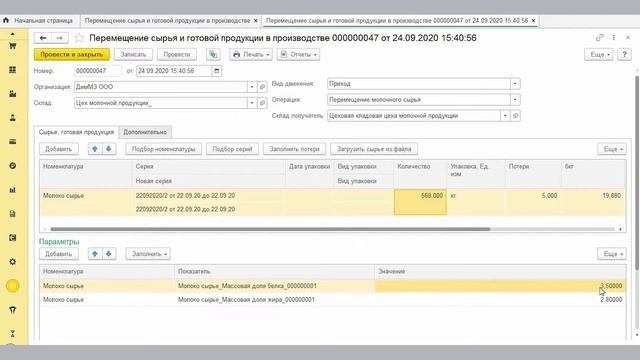Image resolution: width=640 pixels, height=360 pixels.
Task: Expand the Склад dropdown arrow
Action: [x=252, y=103]
